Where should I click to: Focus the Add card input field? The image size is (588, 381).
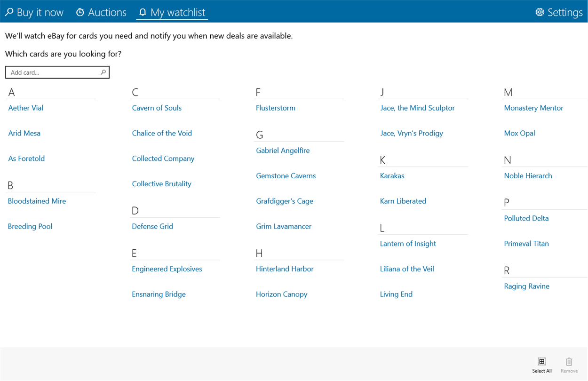point(53,72)
